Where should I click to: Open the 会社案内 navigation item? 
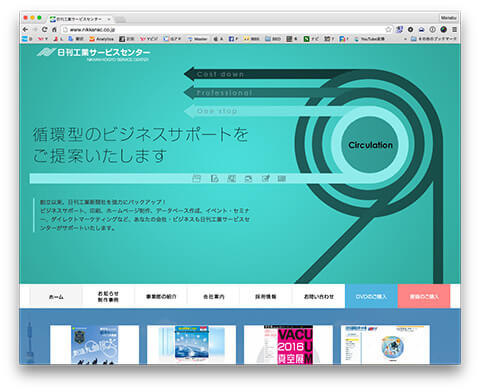tap(214, 296)
